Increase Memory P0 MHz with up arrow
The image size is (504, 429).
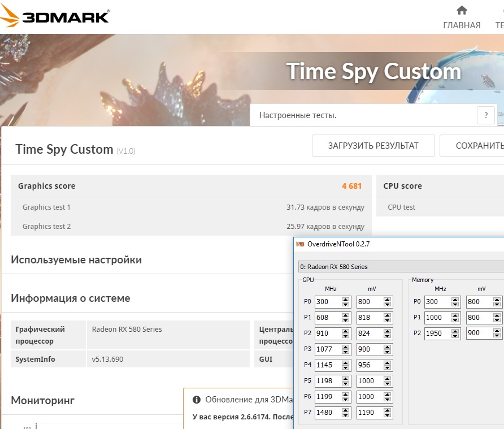coord(455,299)
